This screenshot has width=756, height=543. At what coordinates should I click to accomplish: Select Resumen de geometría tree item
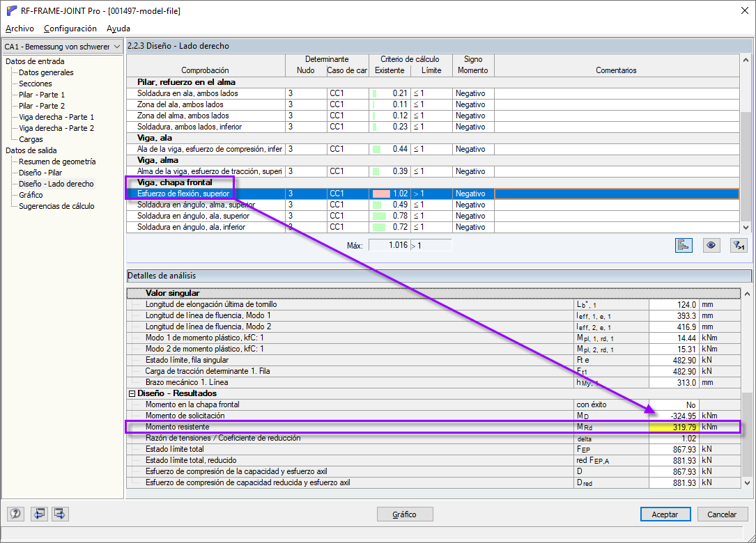pos(57,162)
